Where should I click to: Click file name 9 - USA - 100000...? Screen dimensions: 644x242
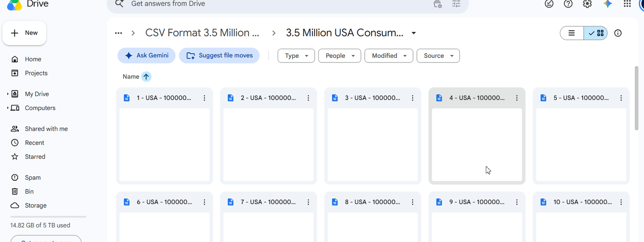[477, 202]
